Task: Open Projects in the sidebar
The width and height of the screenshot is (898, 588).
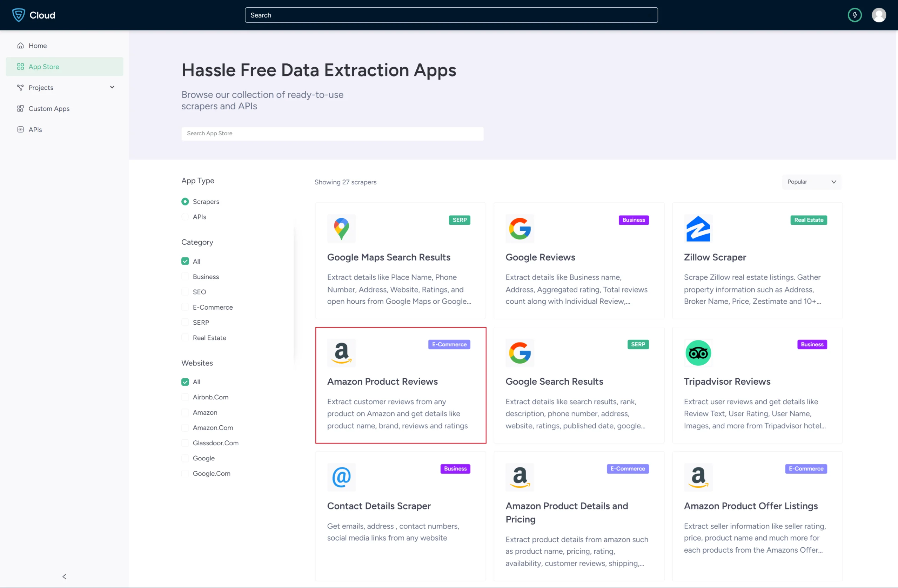Action: tap(65, 88)
